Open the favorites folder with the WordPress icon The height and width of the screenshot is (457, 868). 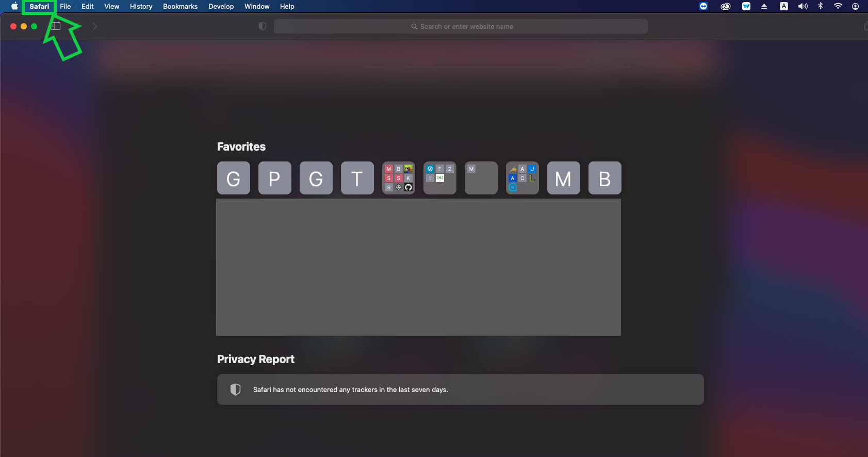click(x=440, y=178)
